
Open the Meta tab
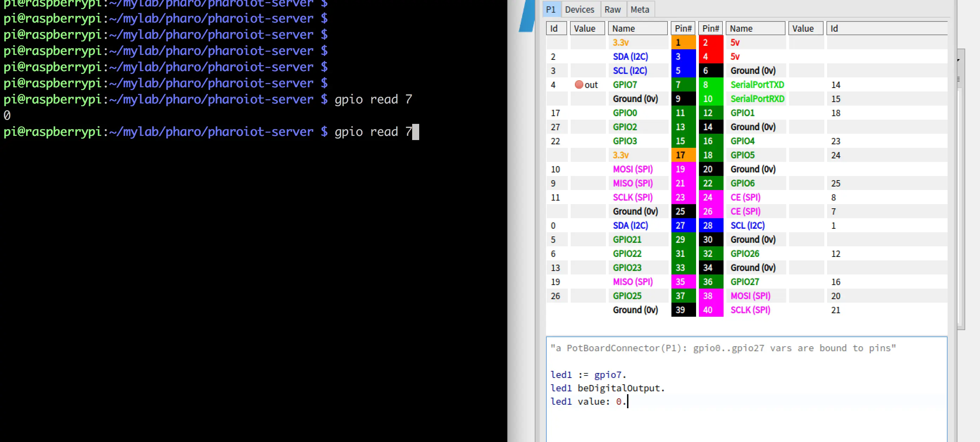tap(639, 10)
